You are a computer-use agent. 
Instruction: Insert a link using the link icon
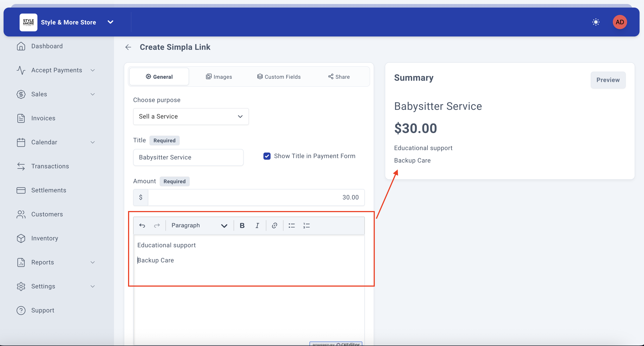[x=274, y=225]
